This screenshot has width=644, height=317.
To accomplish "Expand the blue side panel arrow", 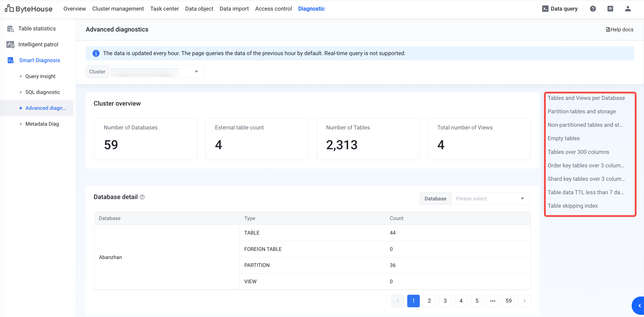I will [x=639, y=306].
